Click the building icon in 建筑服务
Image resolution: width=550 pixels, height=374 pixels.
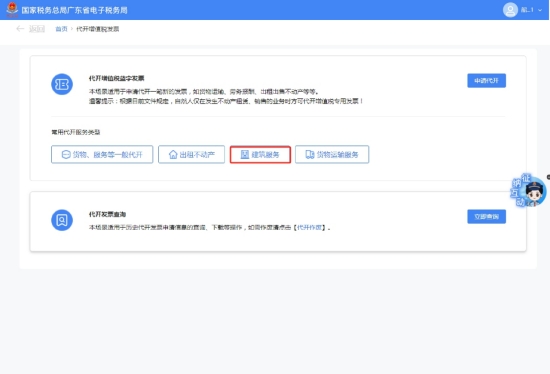point(245,154)
